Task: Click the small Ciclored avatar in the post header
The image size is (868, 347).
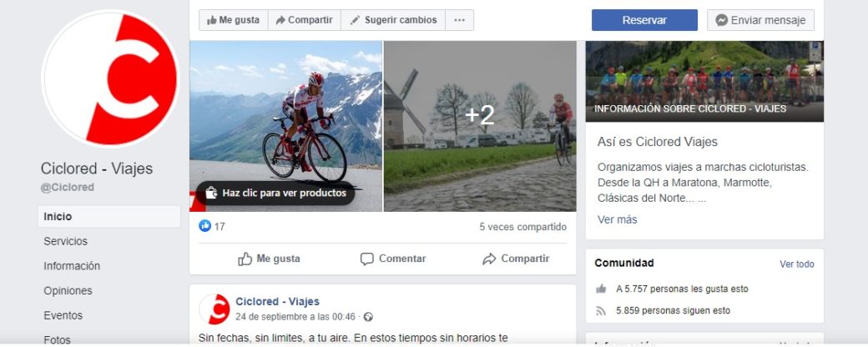Action: tap(214, 309)
